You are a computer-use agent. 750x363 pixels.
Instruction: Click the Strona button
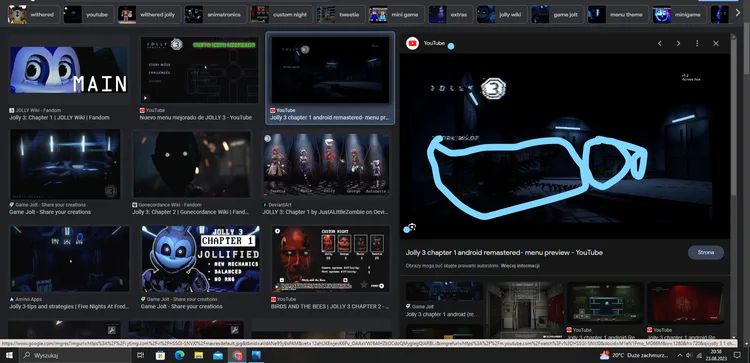click(706, 253)
